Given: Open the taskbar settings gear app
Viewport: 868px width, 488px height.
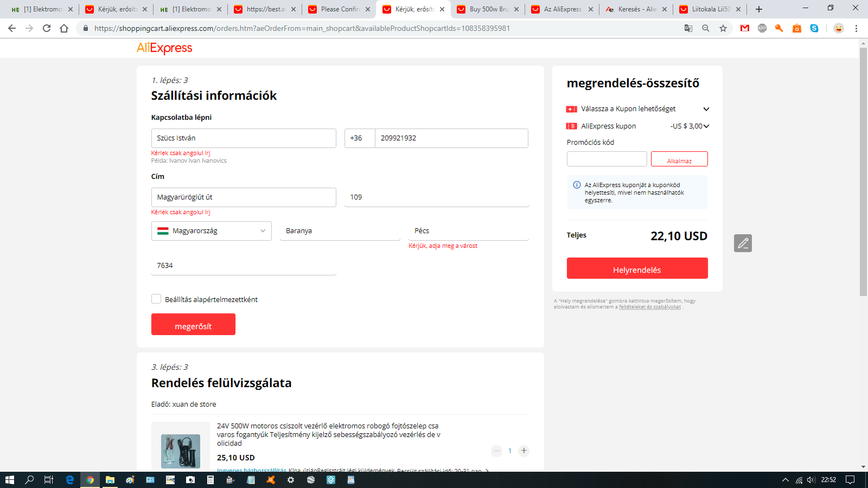Looking at the screenshot, I should [291, 480].
